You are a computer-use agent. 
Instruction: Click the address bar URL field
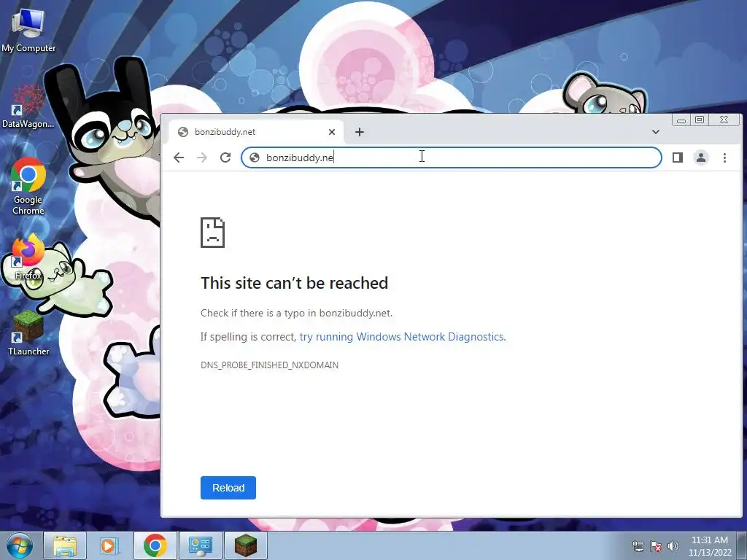[x=451, y=157]
